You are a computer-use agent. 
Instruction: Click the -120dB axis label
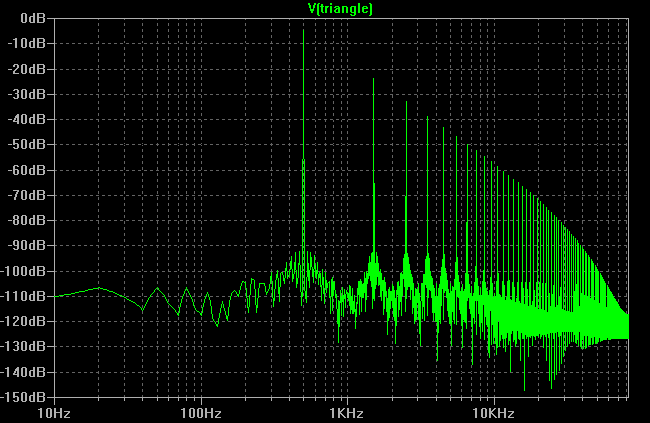(x=23, y=321)
